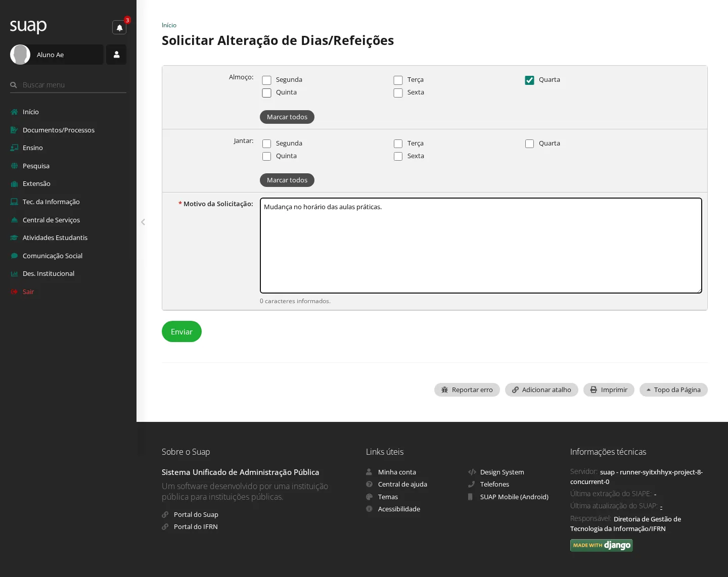The image size is (728, 577).
Task: Check Quinta under Almoço
Action: [267, 92]
